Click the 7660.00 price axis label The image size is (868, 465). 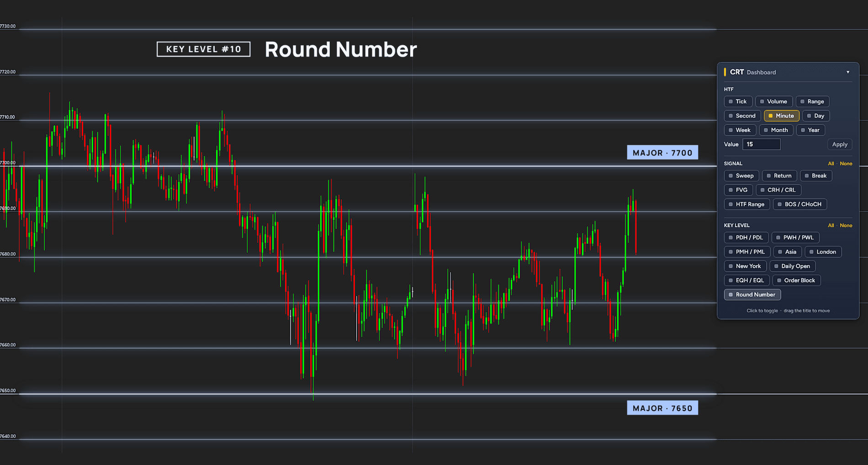8,345
